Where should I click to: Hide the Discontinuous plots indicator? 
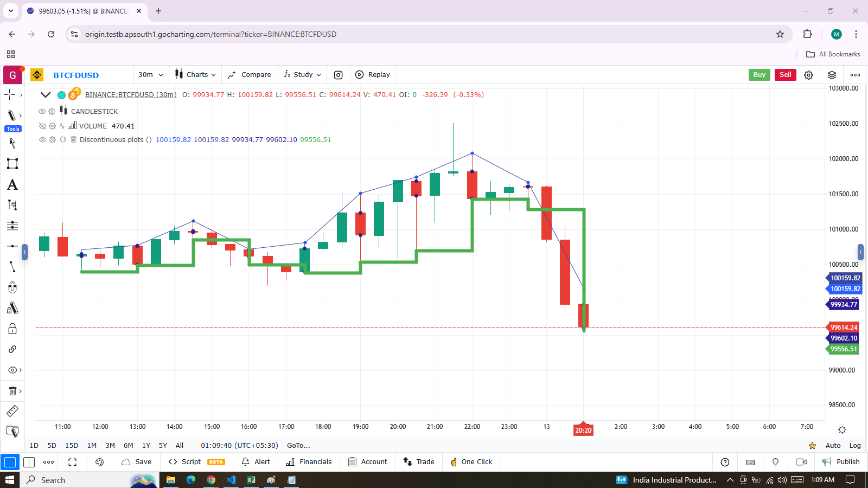coord(42,139)
